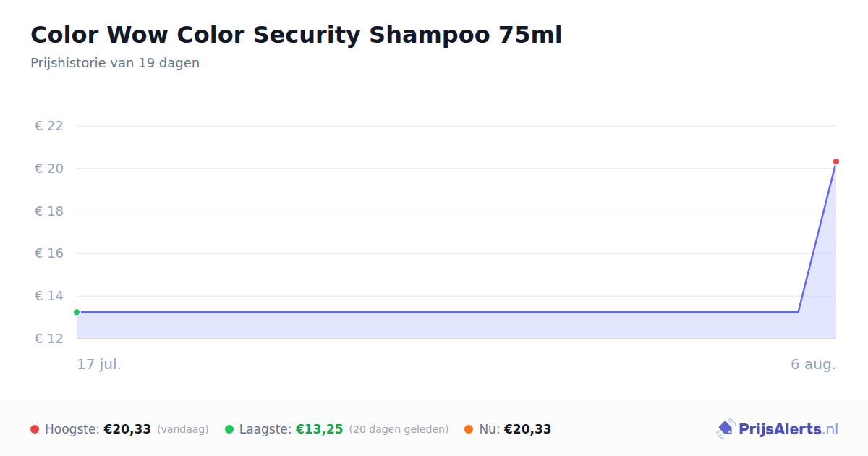
Task: Click the Hoogste €20,33 price value
Action: point(127,429)
